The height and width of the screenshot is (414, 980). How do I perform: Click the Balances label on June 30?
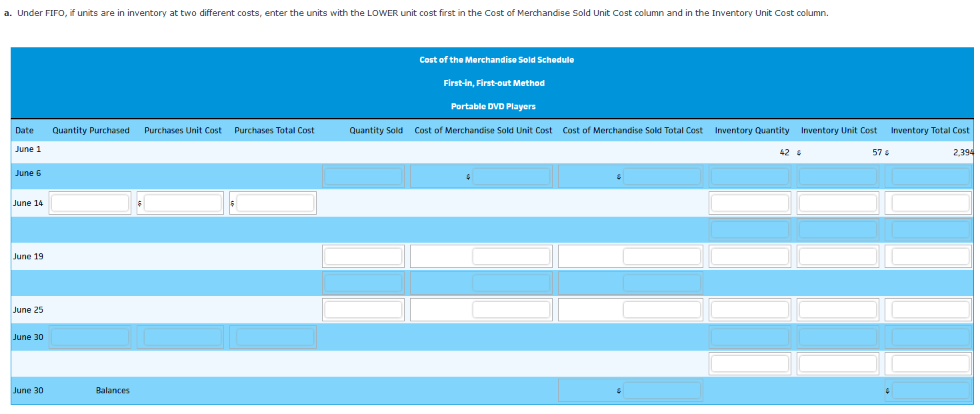[x=112, y=390]
